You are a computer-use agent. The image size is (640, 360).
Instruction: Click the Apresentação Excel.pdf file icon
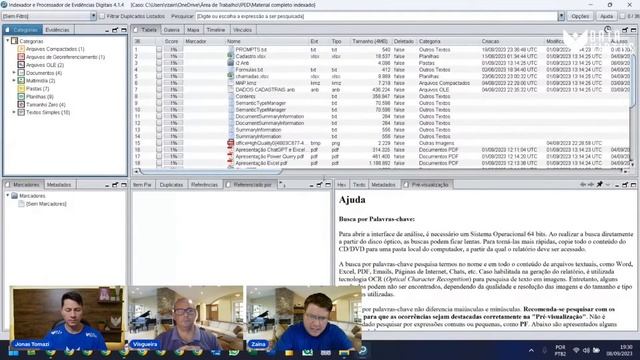pyautogui.click(x=231, y=163)
